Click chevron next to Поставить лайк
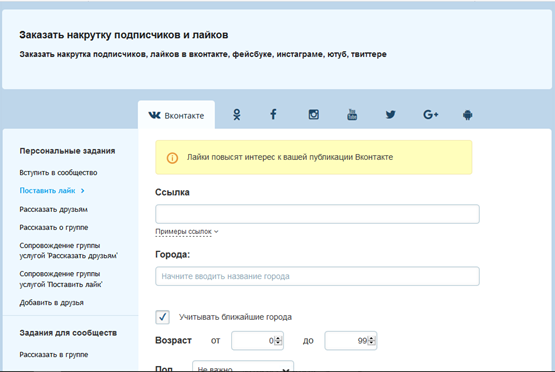The width and height of the screenshot is (555, 372). pos(82,191)
